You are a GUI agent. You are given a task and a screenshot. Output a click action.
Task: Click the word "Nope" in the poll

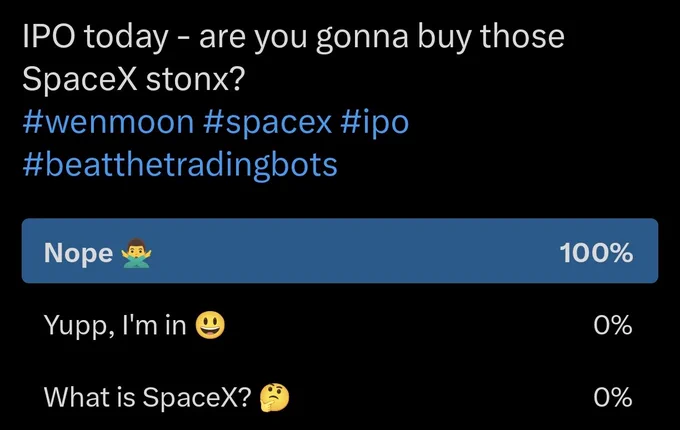click(x=78, y=254)
